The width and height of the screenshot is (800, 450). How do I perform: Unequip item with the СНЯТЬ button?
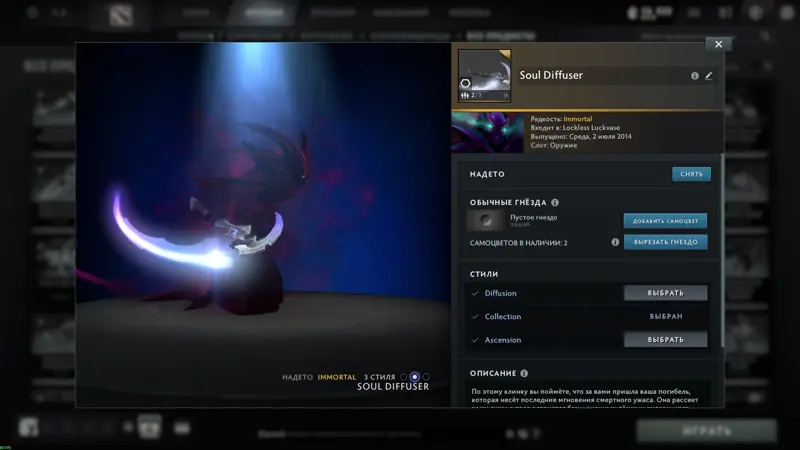click(691, 174)
